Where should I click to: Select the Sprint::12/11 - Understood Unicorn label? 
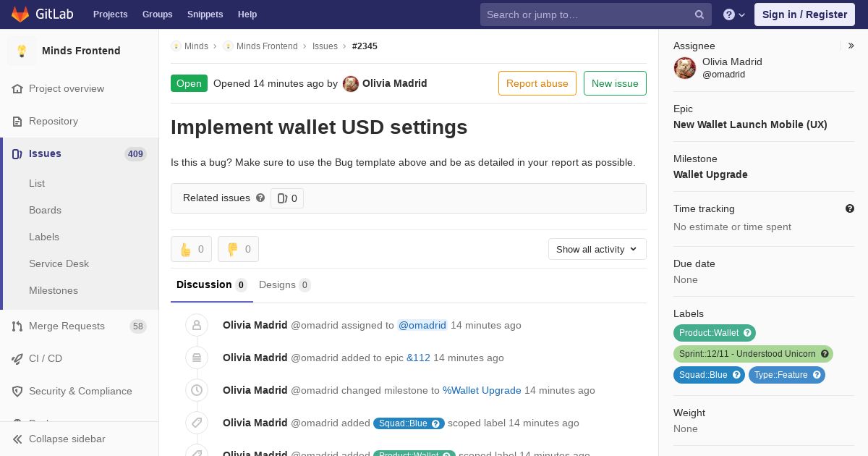click(747, 354)
